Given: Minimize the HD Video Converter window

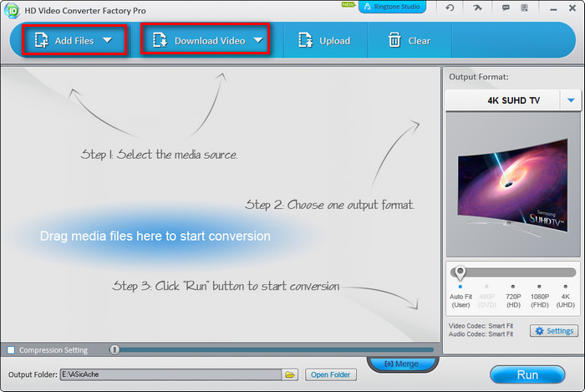Looking at the screenshot, I should coord(553,9).
